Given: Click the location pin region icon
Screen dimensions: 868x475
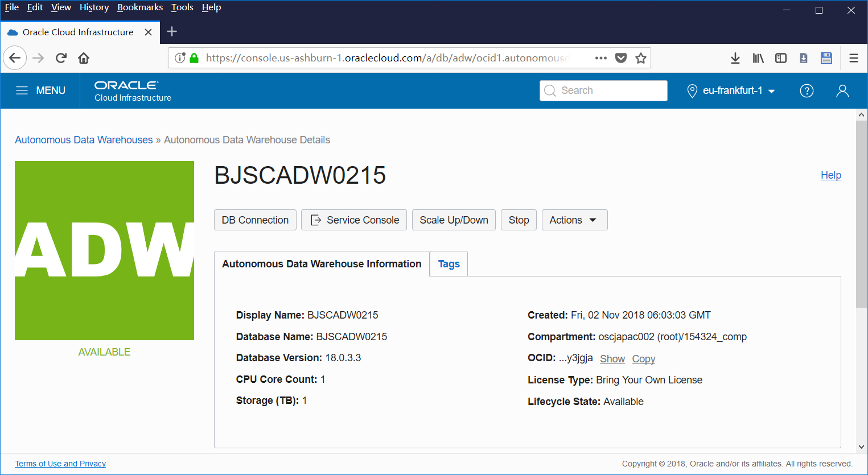Looking at the screenshot, I should [x=692, y=91].
